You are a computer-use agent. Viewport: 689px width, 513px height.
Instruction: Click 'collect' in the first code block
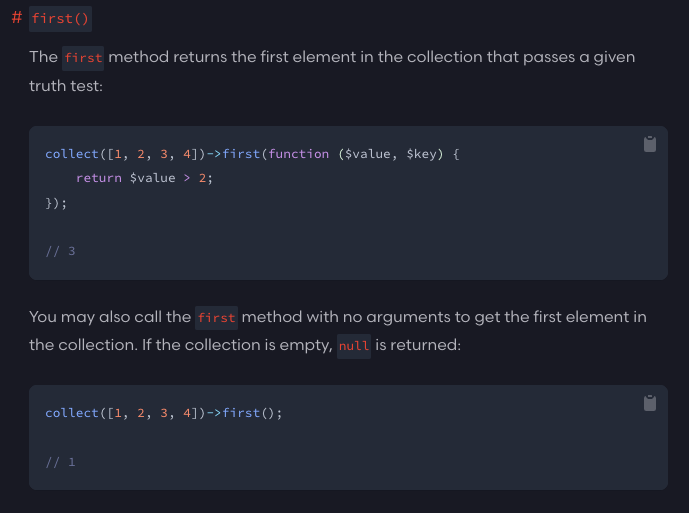click(72, 154)
